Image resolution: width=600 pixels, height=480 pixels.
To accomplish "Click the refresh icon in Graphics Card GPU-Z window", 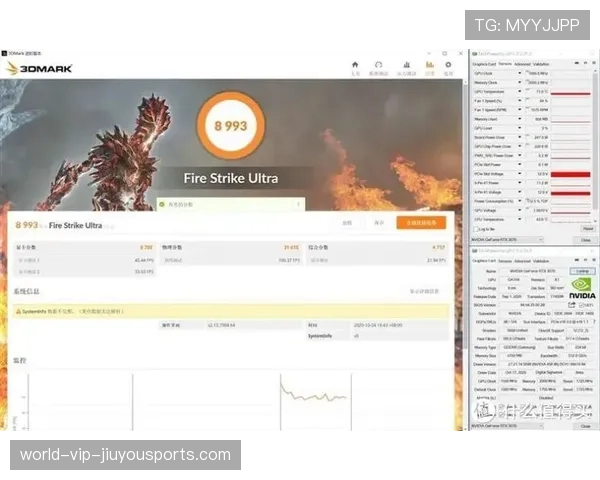I will point(585,260).
